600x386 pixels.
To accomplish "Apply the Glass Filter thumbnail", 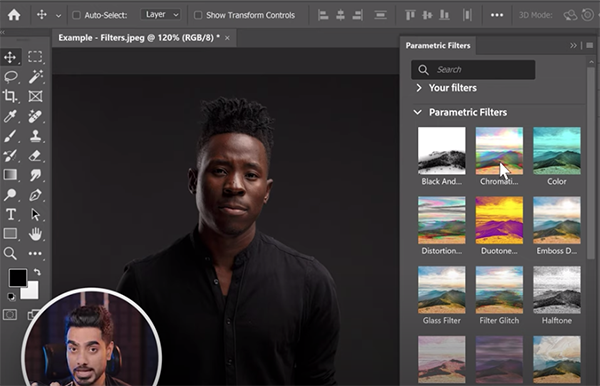I will [x=442, y=290].
